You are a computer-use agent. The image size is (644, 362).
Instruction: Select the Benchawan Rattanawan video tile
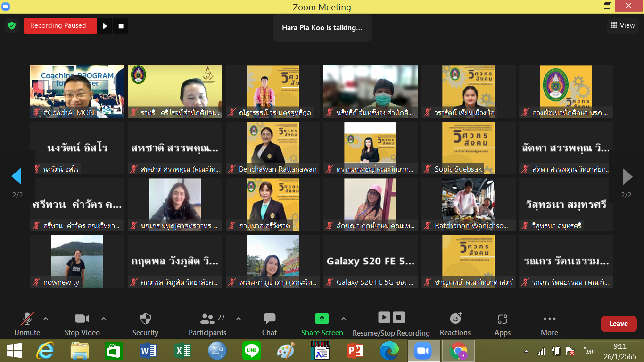point(273,148)
